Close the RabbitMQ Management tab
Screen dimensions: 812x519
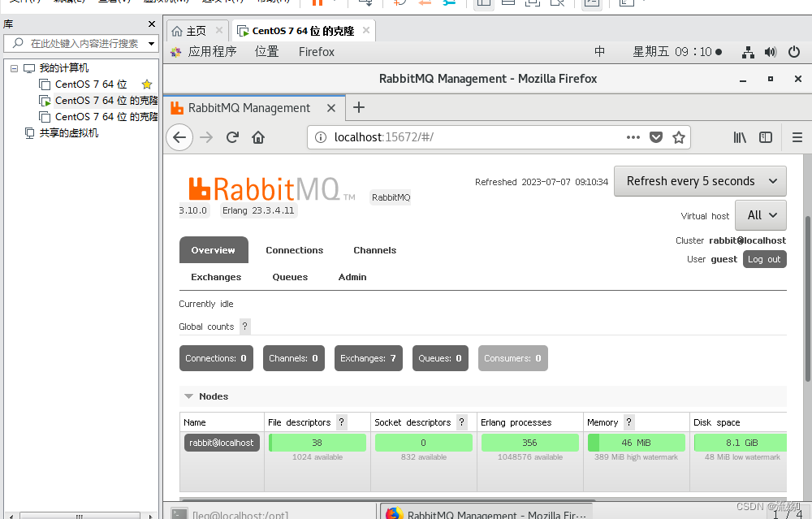pos(331,108)
